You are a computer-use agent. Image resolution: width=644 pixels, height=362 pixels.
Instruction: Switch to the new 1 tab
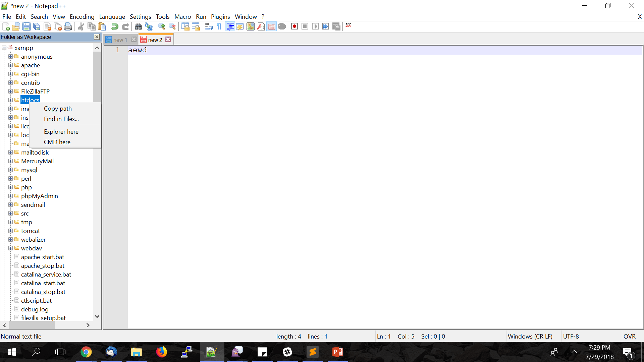pyautogui.click(x=120, y=40)
